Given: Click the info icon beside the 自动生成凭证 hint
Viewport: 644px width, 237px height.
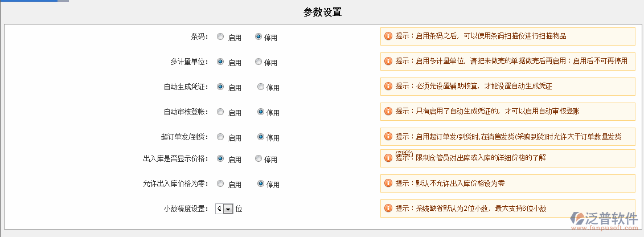Looking at the screenshot, I should point(388,87).
